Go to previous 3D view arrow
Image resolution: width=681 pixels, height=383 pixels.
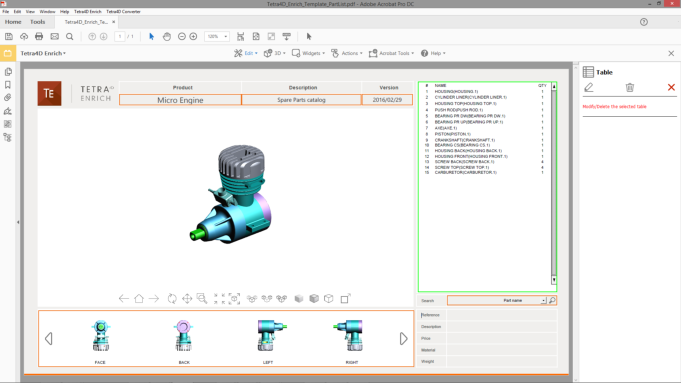pos(124,298)
